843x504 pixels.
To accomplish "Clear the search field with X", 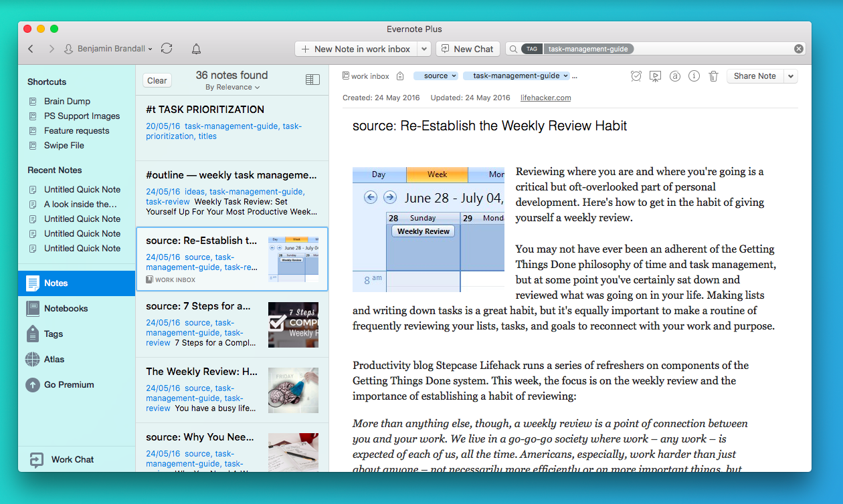I will 798,49.
